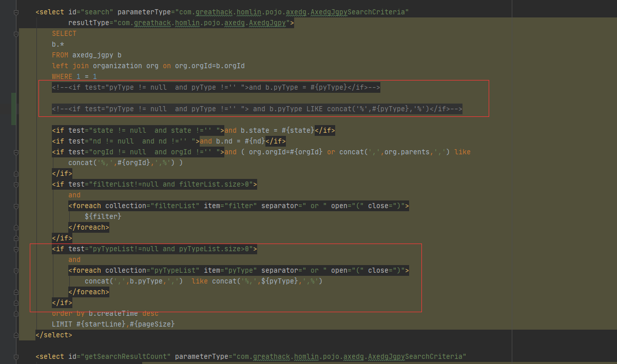Click the concat('%,',#{orgId},',%') expression
The height and width of the screenshot is (364, 617).
[x=122, y=163]
